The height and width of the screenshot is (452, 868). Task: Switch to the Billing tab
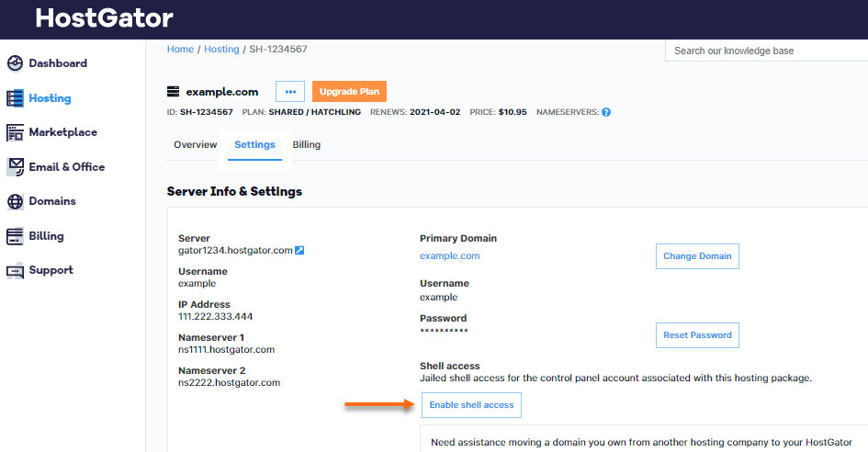click(306, 144)
